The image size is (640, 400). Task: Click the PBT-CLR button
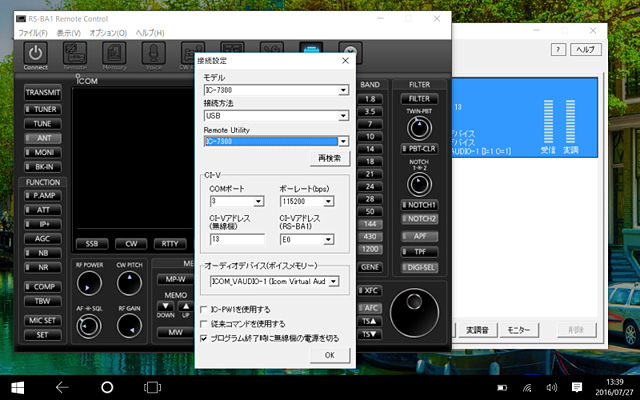(419, 149)
